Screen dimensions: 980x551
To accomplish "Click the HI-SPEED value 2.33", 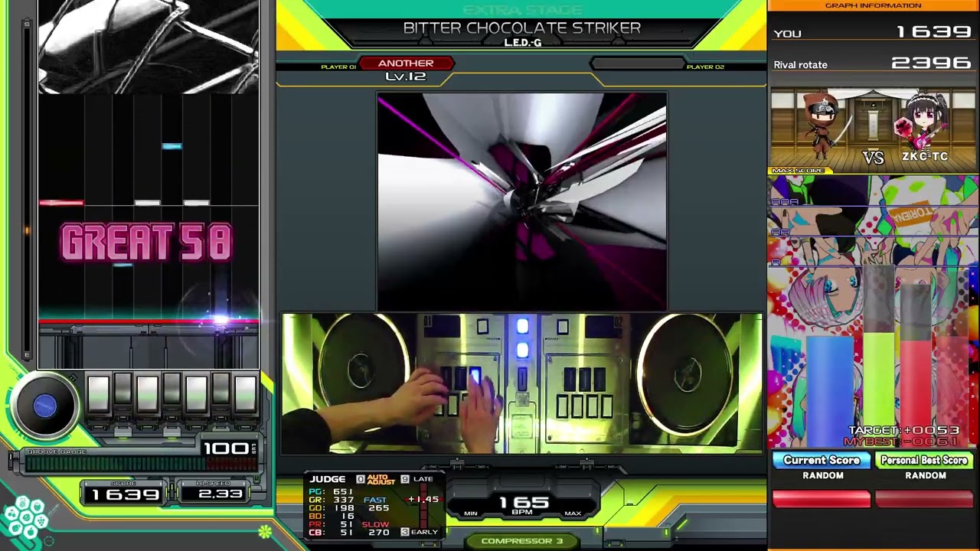I will click(220, 494).
